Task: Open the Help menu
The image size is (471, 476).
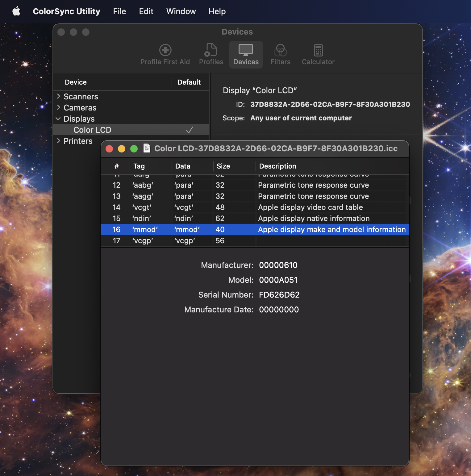Action: [x=217, y=11]
